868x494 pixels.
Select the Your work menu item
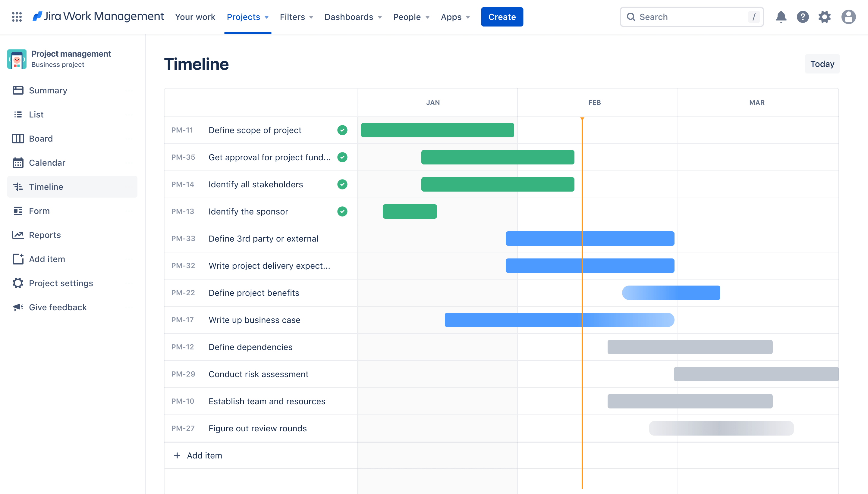pos(195,17)
